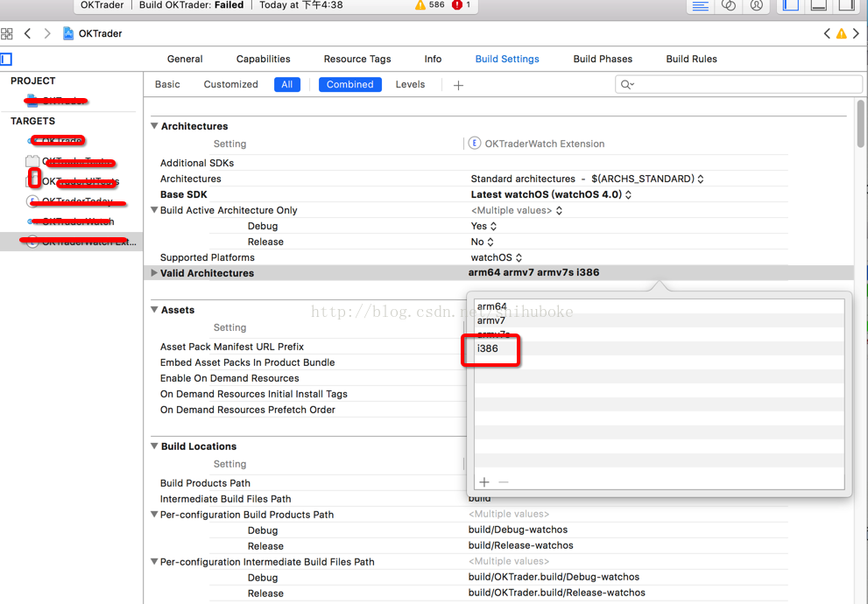Switch to the Levels view mode

(410, 85)
